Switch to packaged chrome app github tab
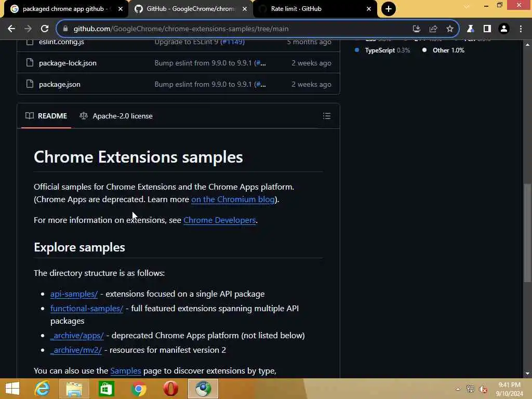 click(64, 9)
